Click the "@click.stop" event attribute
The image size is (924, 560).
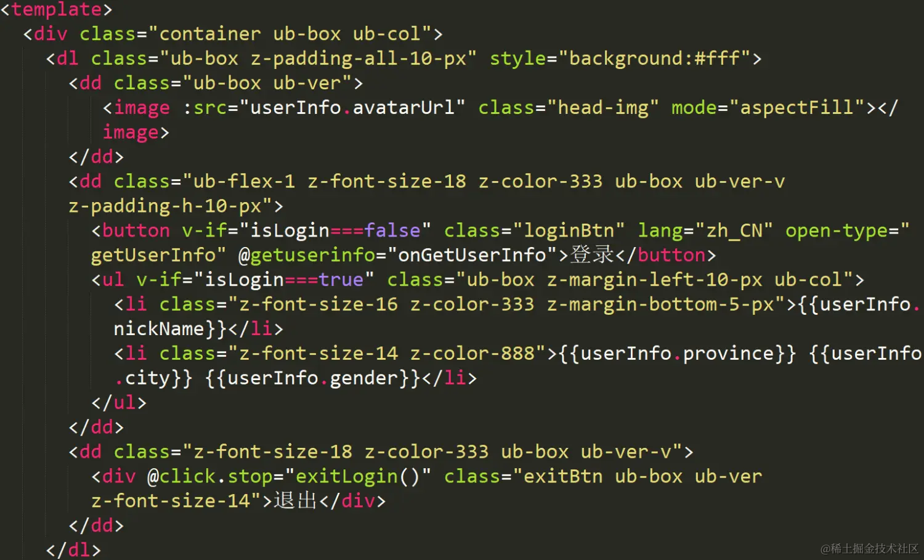point(210,476)
